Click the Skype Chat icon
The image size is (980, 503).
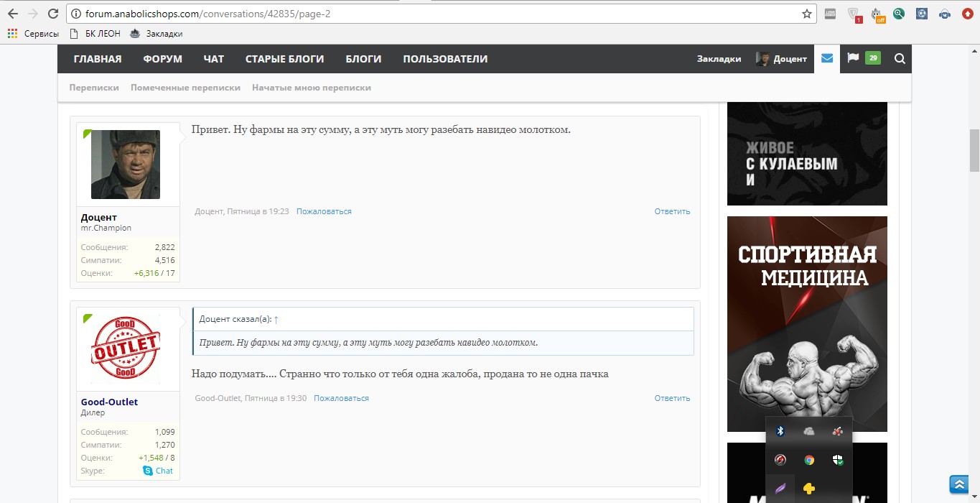pos(148,471)
